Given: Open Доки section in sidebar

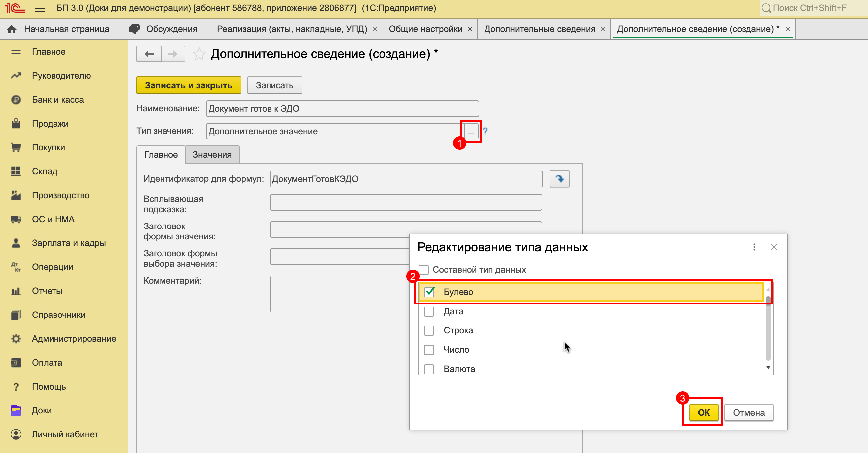Looking at the screenshot, I should [42, 410].
